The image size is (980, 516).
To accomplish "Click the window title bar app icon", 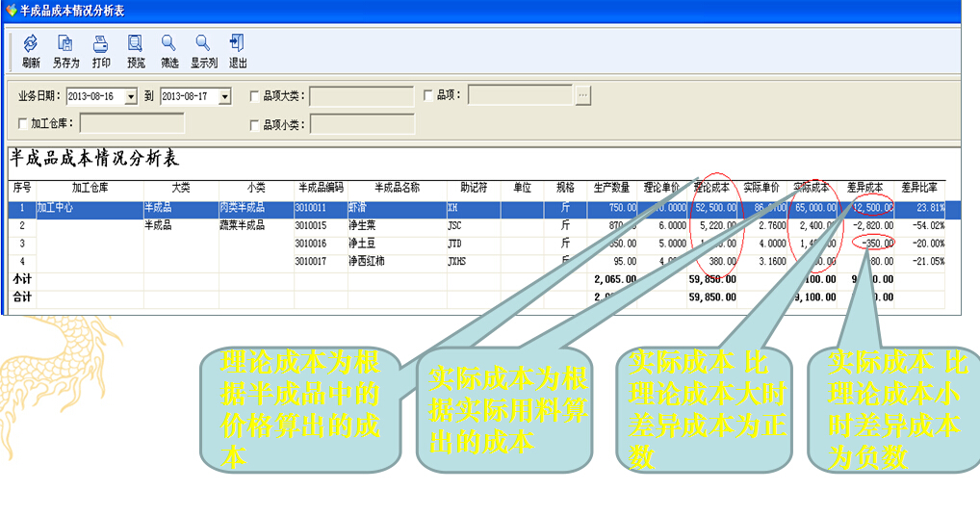I will pyautogui.click(x=10, y=11).
